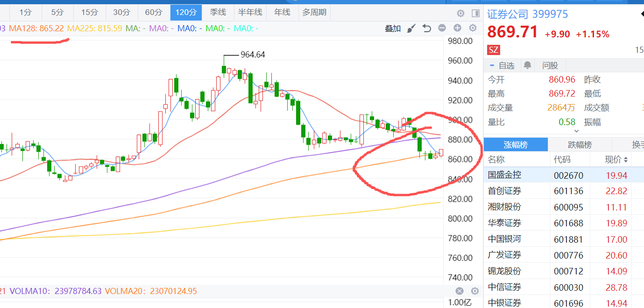Switch to 跌幅榜 tab

580,145
